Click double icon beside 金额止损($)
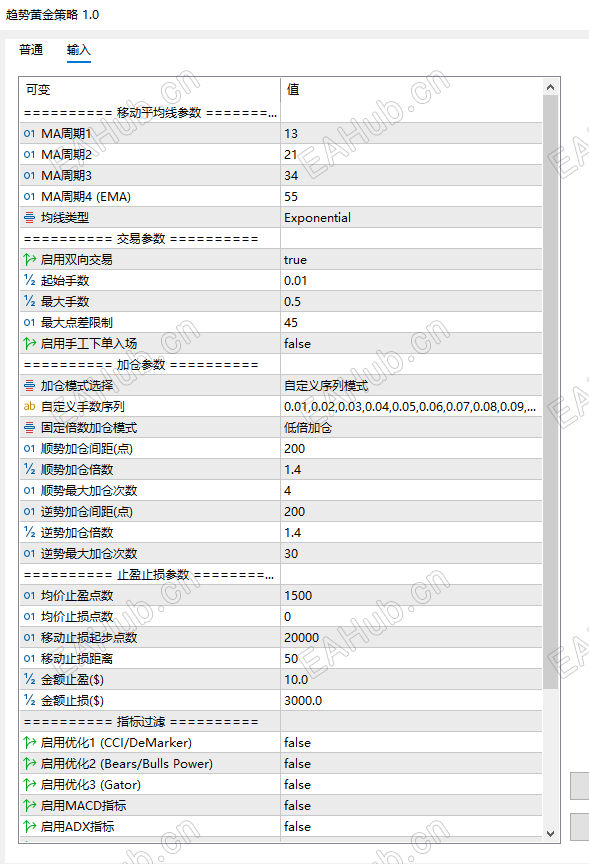The width and height of the screenshot is (589, 864). point(29,700)
